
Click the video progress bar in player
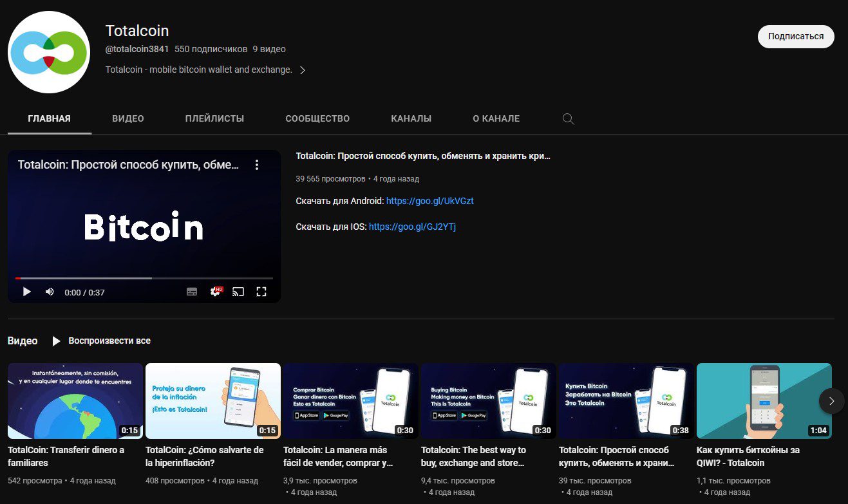(x=144, y=278)
